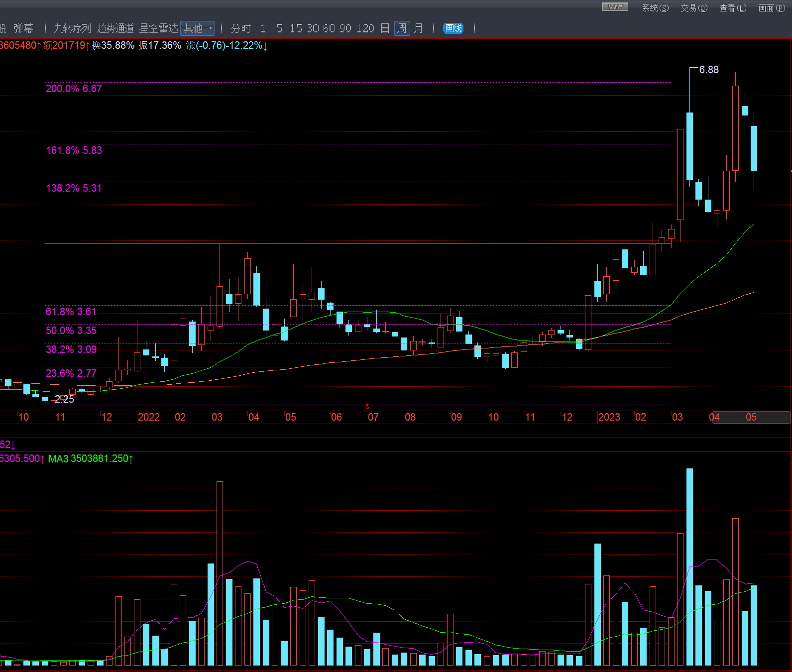Image resolution: width=792 pixels, height=672 pixels.
Task: Select the 九转序列 indicator
Action: 73,28
